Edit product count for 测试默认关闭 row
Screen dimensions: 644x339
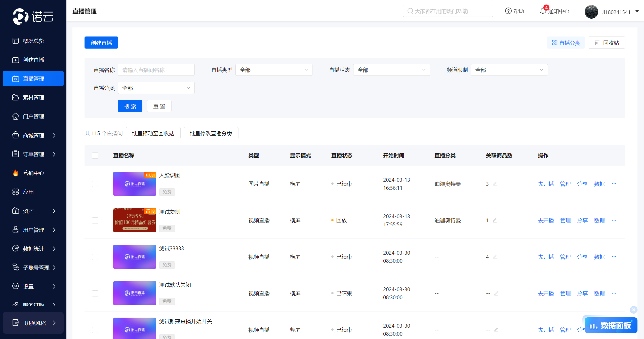pos(496,293)
